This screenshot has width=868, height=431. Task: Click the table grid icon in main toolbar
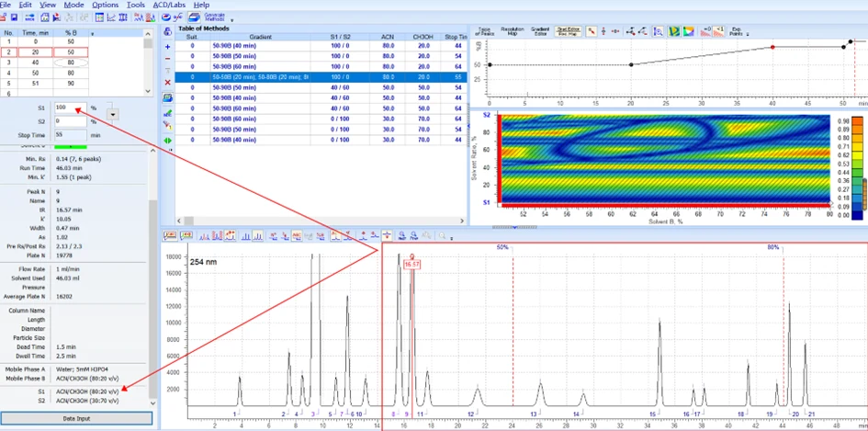pyautogui.click(x=99, y=17)
